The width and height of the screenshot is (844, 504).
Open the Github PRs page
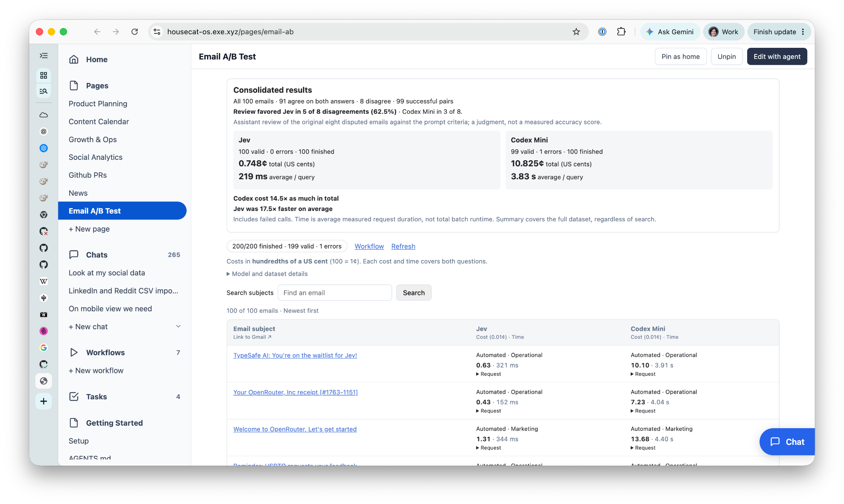88,175
